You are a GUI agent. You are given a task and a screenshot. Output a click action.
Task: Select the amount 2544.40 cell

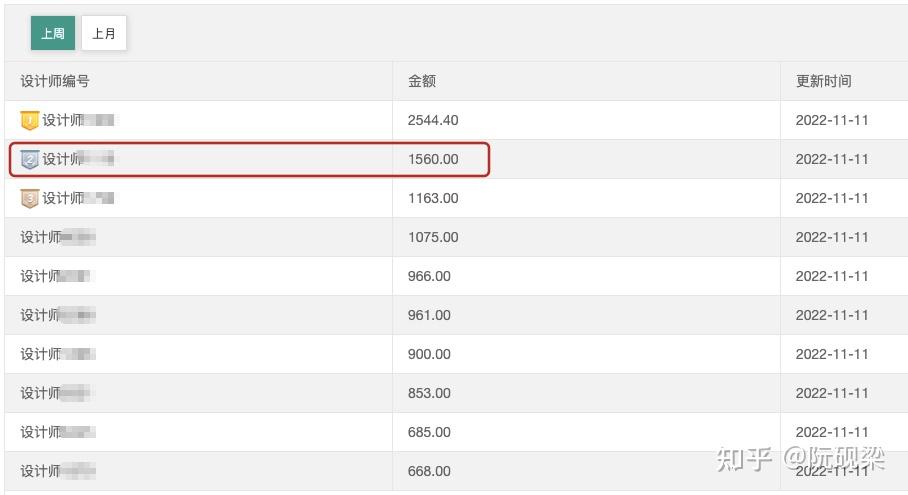click(433, 120)
